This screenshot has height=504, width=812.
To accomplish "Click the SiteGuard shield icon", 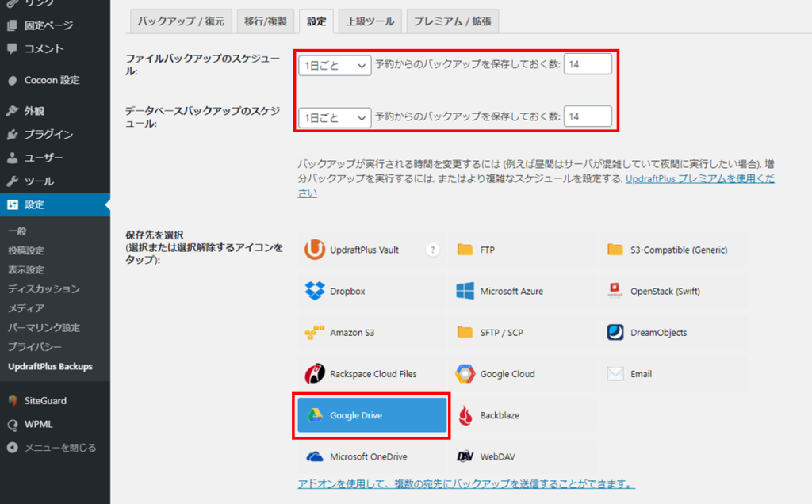I will (x=13, y=400).
